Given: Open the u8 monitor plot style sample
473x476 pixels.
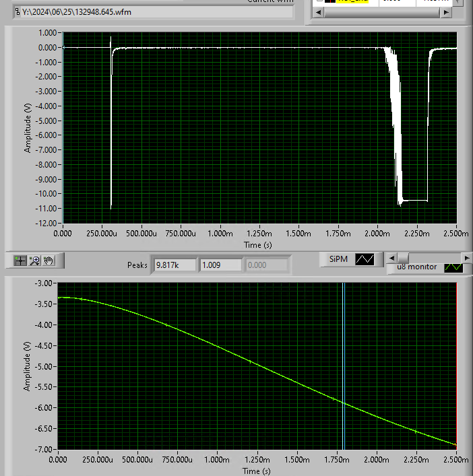Looking at the screenshot, I should (x=453, y=267).
